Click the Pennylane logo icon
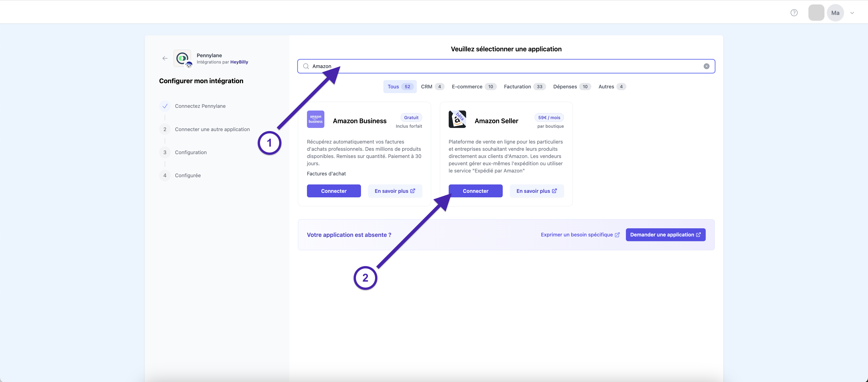 (182, 58)
